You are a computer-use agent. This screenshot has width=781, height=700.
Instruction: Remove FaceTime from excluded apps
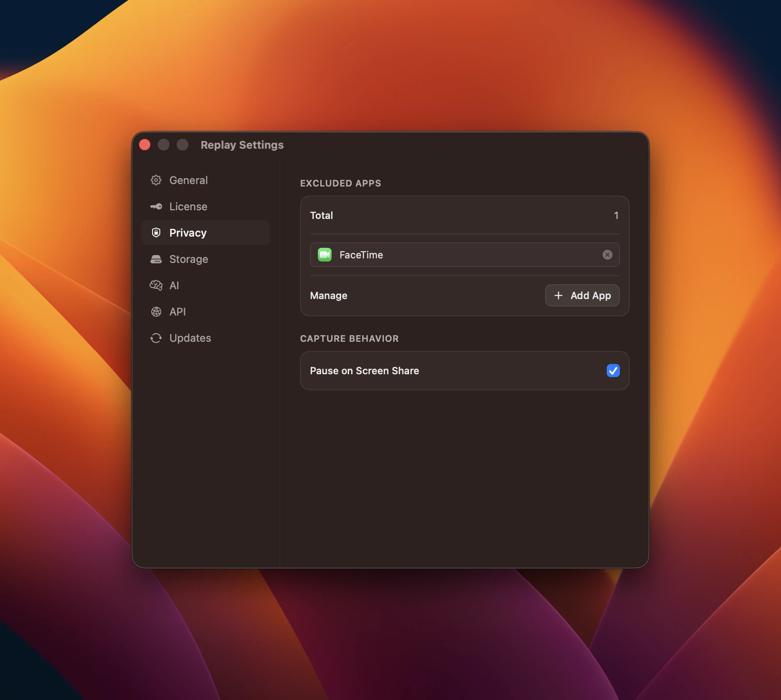pos(608,255)
